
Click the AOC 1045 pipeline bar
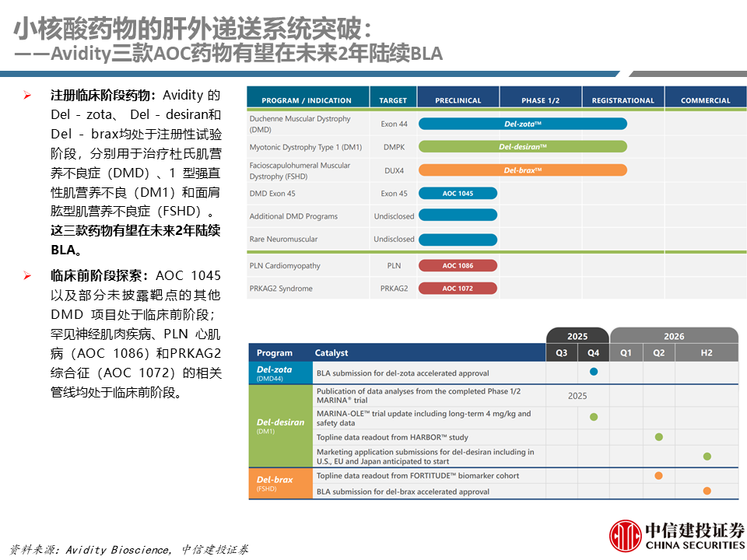tap(458, 194)
